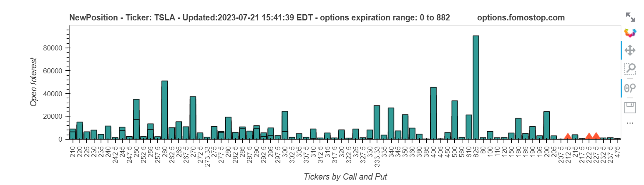
Task: Toggle the Pan tool
Action: point(630,50)
